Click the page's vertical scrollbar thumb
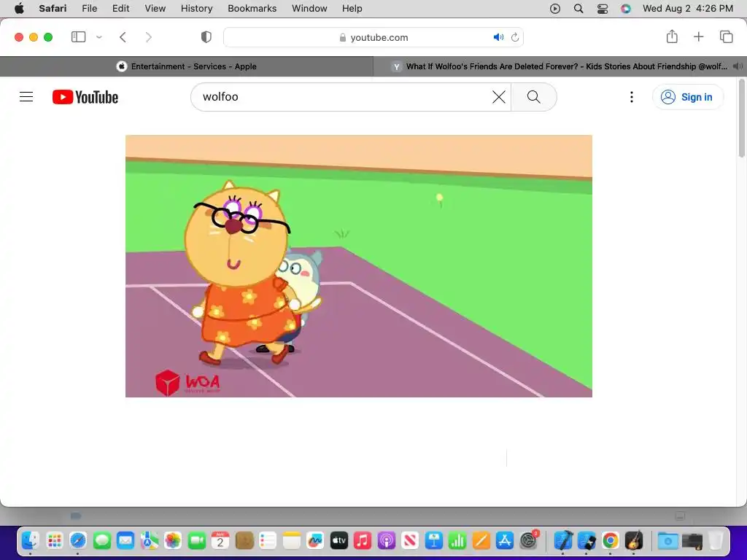 (742, 119)
